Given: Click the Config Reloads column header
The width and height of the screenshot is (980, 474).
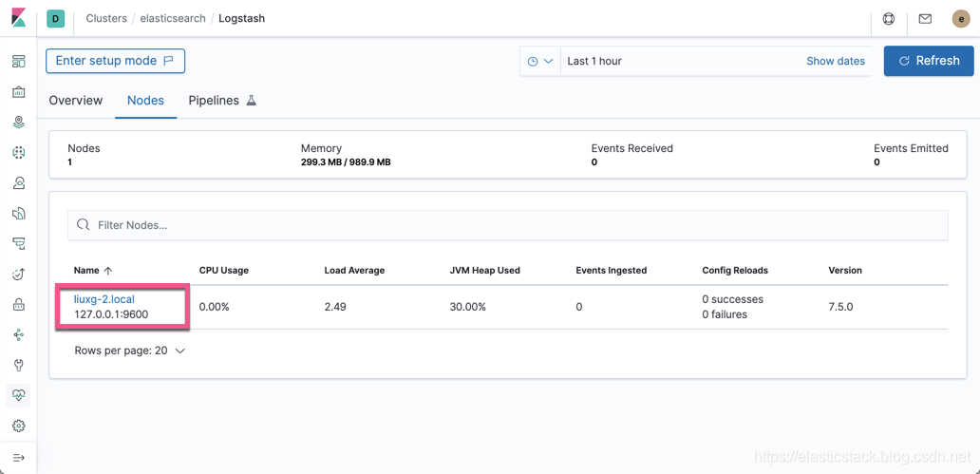Looking at the screenshot, I should [x=735, y=270].
